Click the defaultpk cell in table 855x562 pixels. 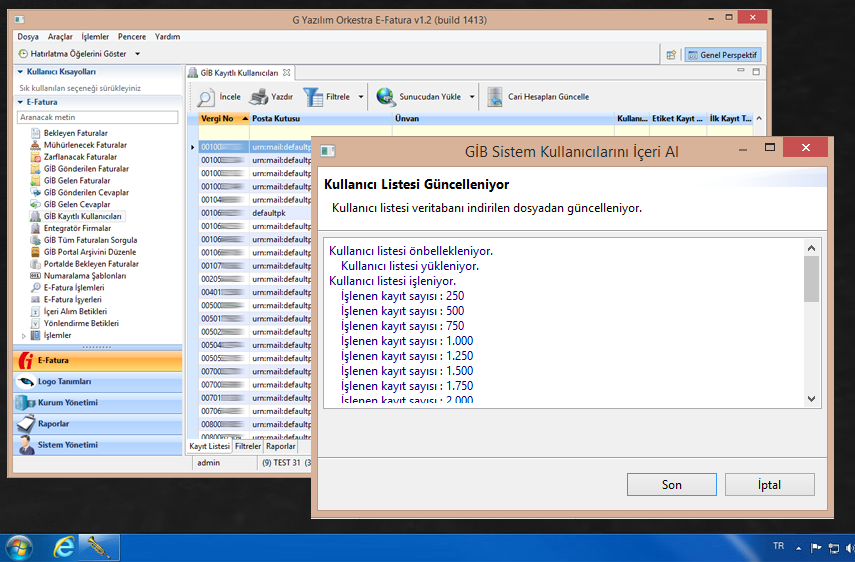point(280,213)
